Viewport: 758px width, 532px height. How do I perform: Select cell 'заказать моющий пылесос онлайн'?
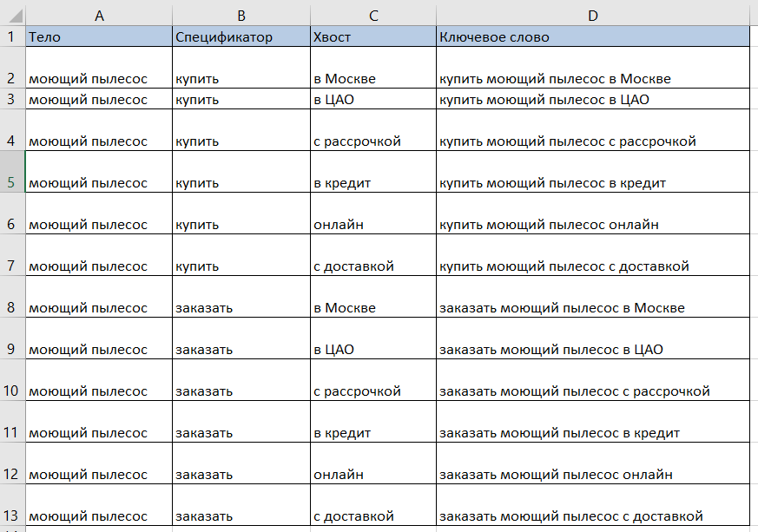pyautogui.click(x=593, y=463)
